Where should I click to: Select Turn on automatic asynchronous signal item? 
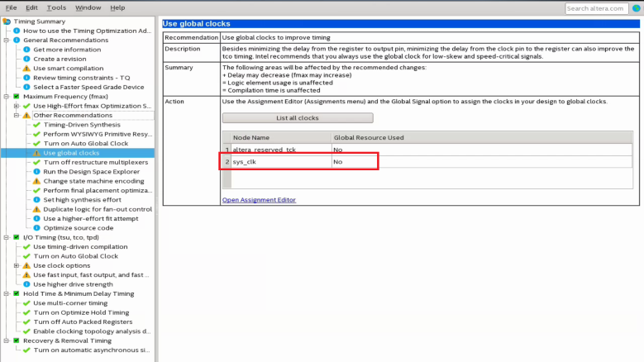(92, 350)
